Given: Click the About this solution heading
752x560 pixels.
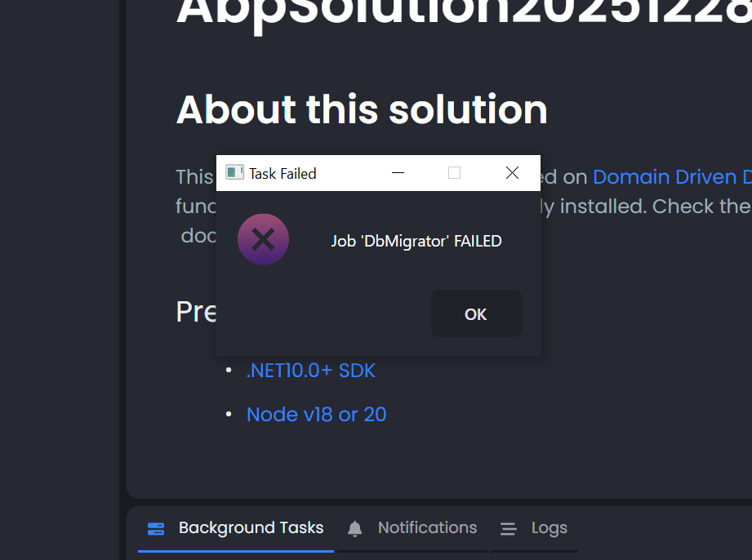Looking at the screenshot, I should coord(362,109).
